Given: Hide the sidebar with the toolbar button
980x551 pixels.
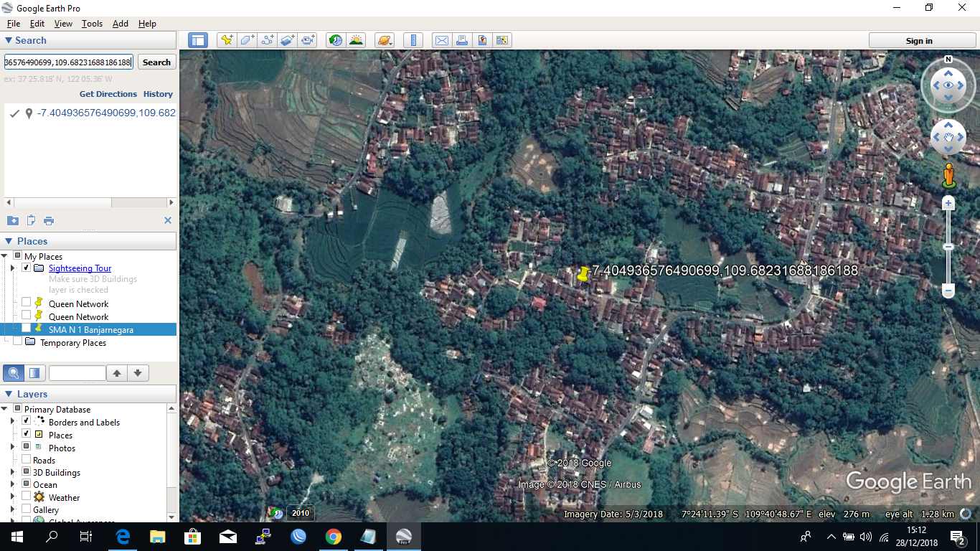Looking at the screenshot, I should pyautogui.click(x=198, y=40).
